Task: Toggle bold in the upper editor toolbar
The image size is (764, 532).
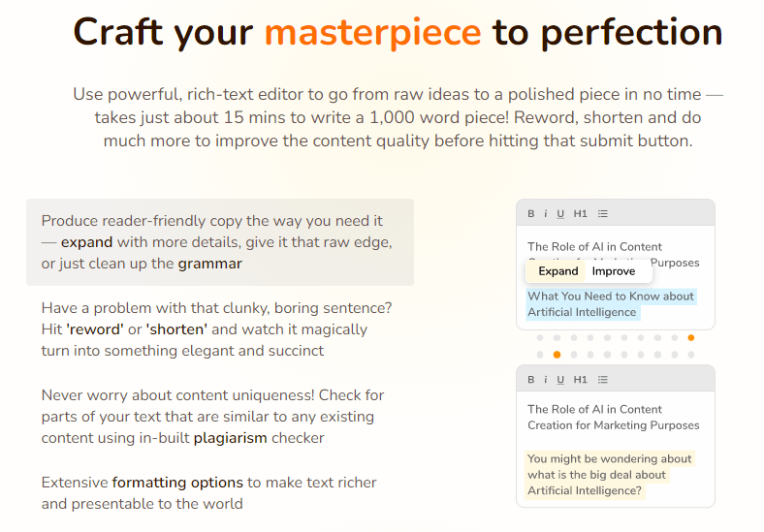Action: [531, 213]
